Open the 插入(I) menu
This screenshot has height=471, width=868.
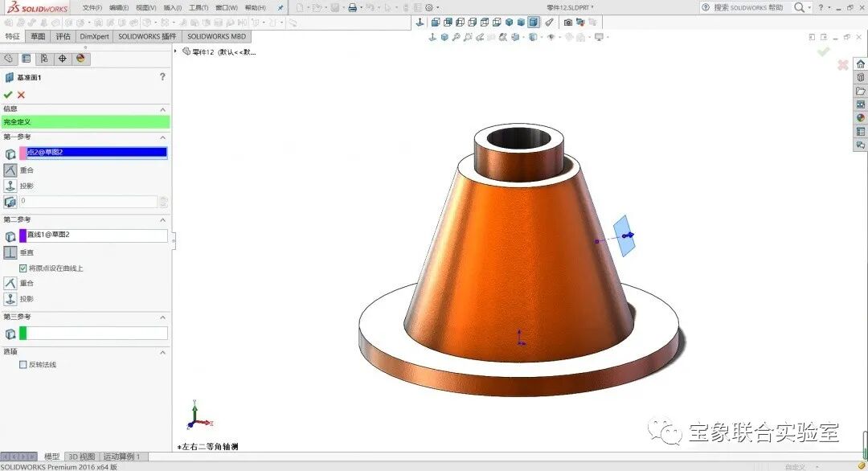tap(173, 8)
